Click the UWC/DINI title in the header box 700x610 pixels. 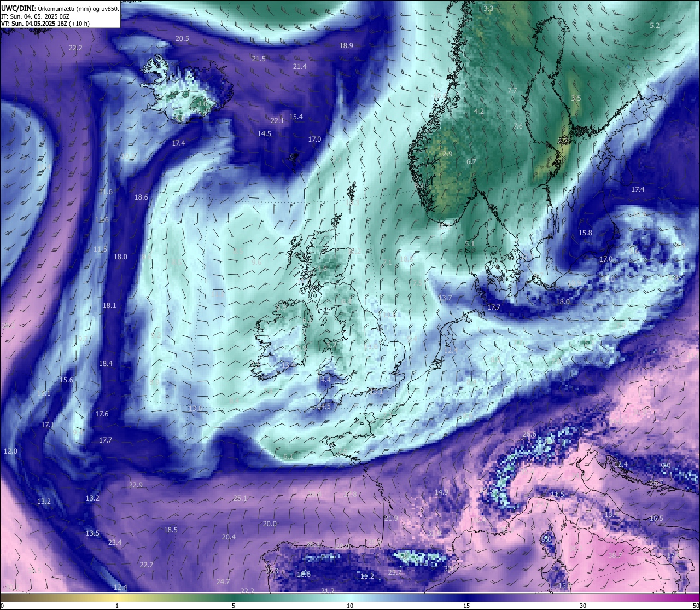tap(19, 8)
